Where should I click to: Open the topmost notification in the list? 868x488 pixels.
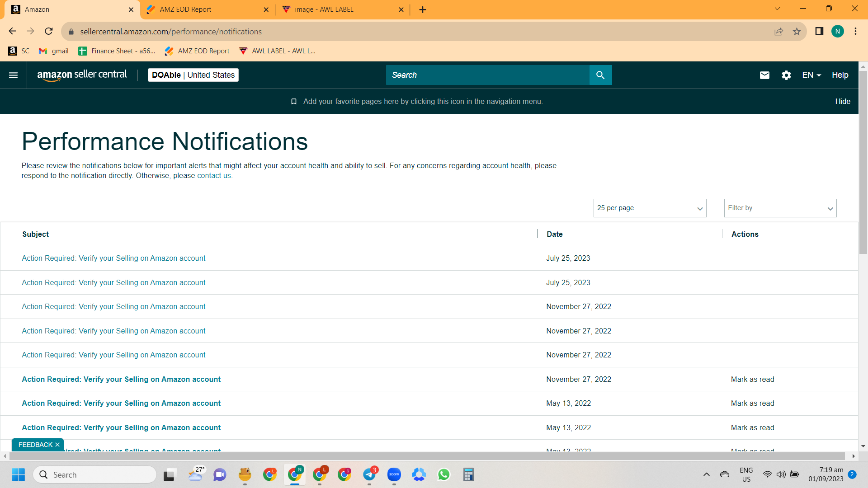coord(113,258)
